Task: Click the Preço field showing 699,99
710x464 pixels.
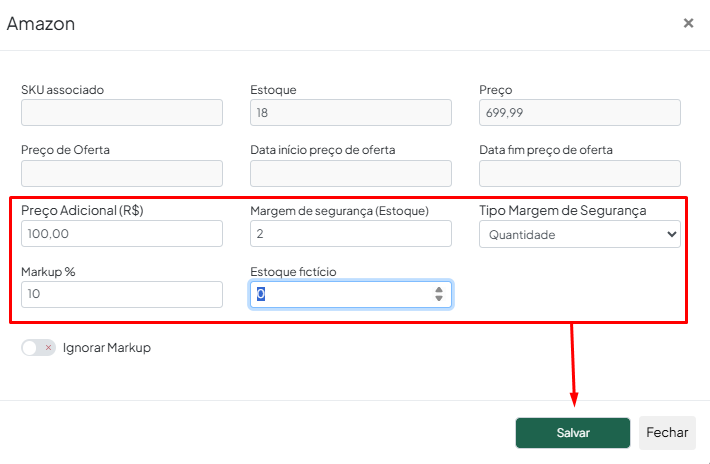Action: pos(580,113)
